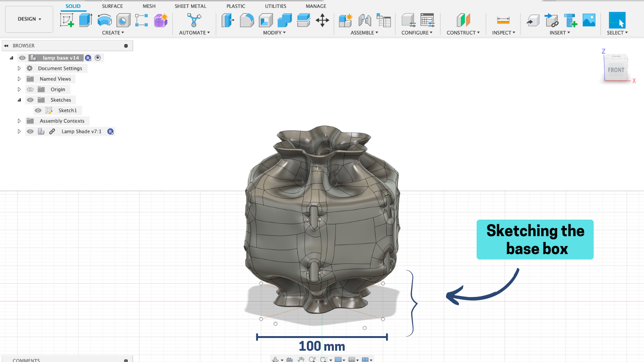Select the Sketch1 tree label
The image size is (644, 362).
pyautogui.click(x=67, y=110)
